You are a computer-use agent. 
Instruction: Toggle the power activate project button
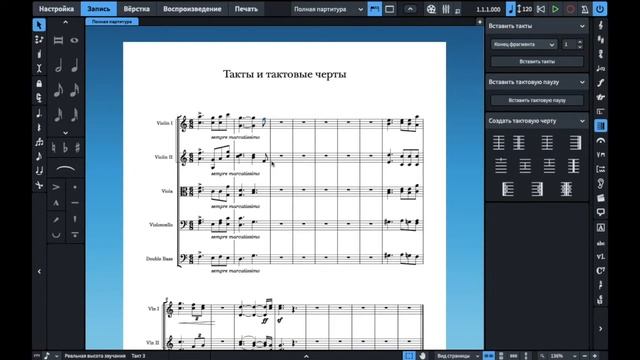pos(600,9)
